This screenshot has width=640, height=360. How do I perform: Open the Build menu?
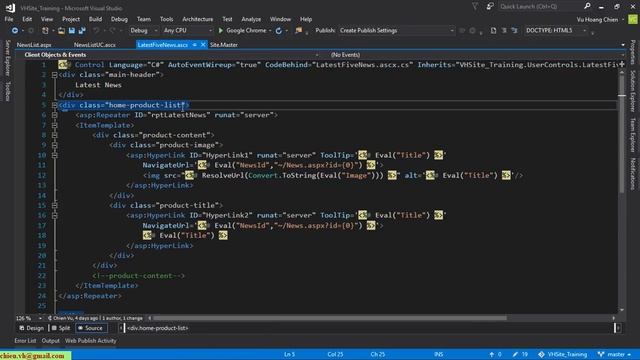click(95, 19)
